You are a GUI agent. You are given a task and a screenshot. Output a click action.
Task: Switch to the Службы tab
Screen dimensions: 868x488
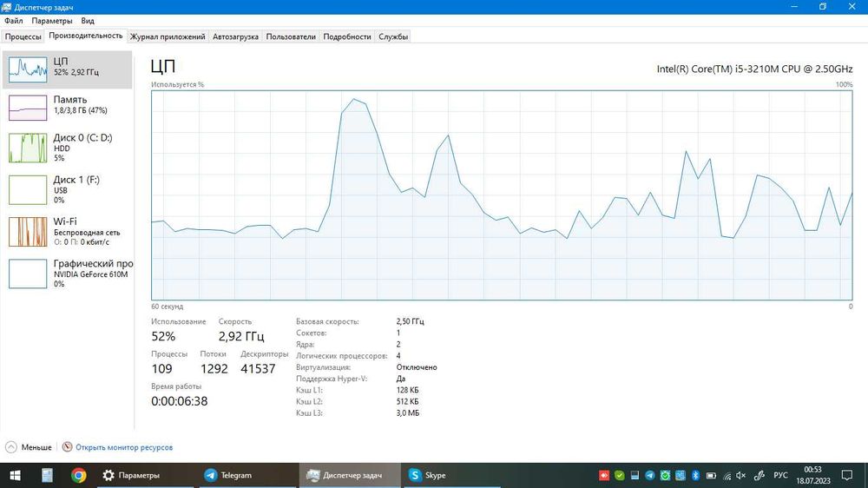coord(393,36)
